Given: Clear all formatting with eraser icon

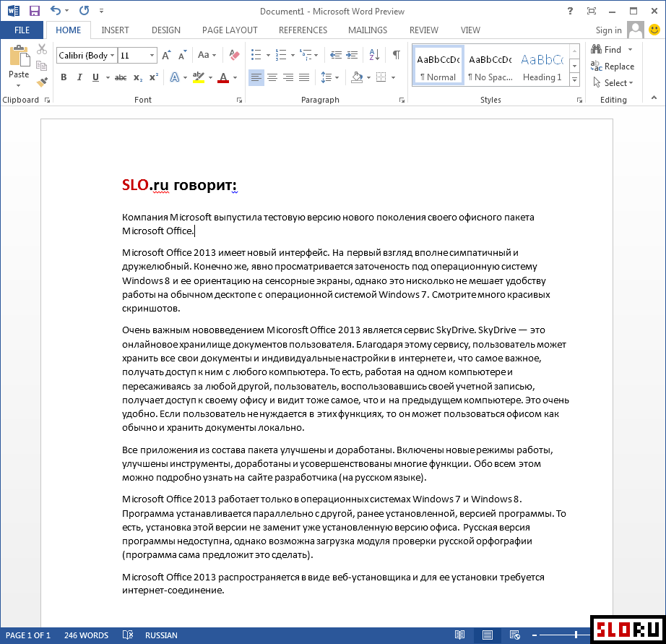Looking at the screenshot, I should pyautogui.click(x=234, y=55).
